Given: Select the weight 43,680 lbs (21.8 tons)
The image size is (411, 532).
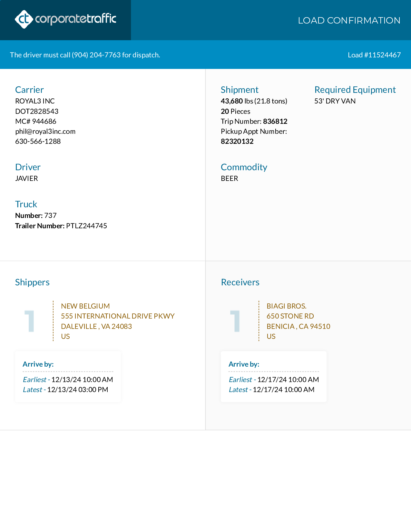Looking at the screenshot, I should click(x=254, y=101).
